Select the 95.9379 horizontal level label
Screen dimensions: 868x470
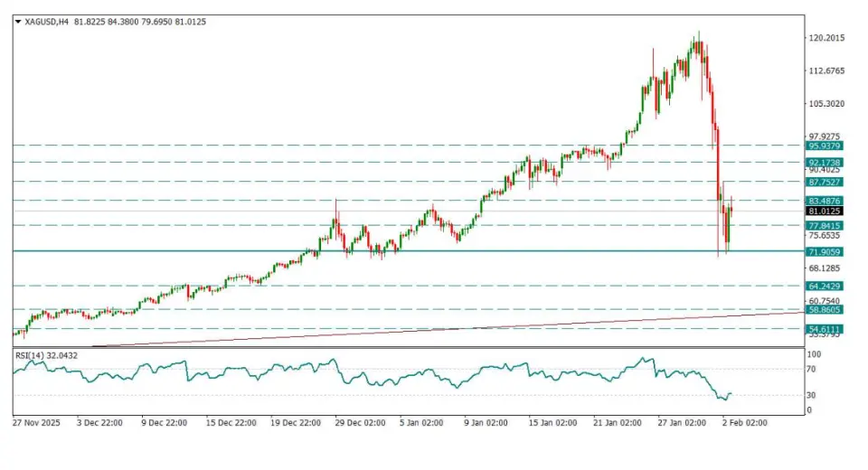(825, 146)
